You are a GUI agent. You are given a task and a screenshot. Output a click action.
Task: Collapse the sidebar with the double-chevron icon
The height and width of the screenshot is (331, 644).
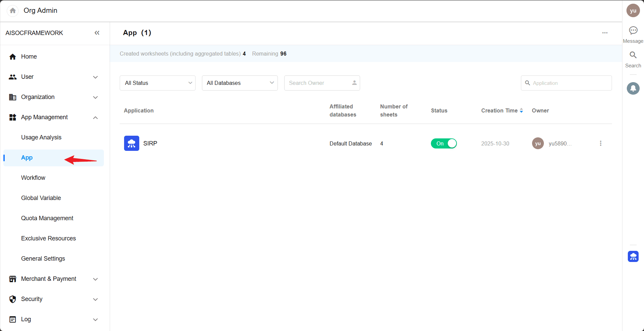97,33
